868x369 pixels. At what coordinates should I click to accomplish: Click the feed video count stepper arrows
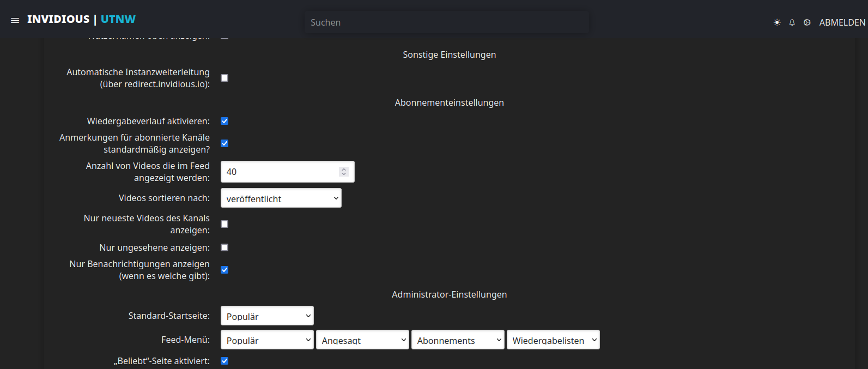click(x=344, y=172)
